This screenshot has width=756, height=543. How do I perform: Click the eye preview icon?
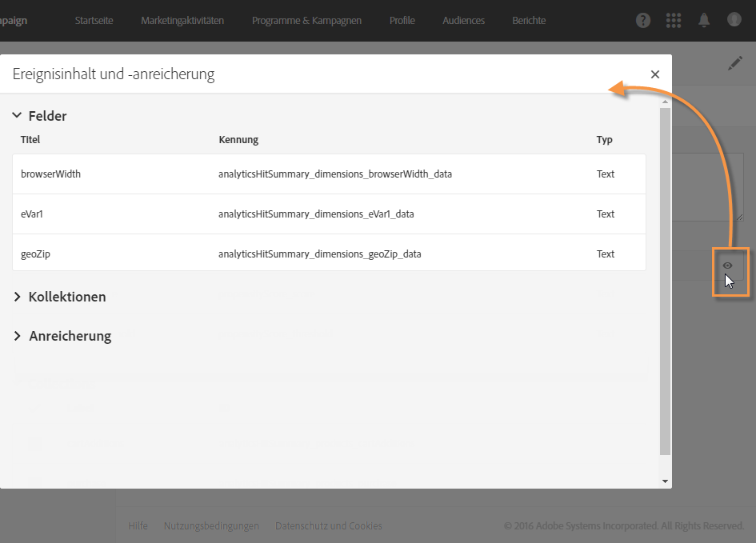pos(727,266)
